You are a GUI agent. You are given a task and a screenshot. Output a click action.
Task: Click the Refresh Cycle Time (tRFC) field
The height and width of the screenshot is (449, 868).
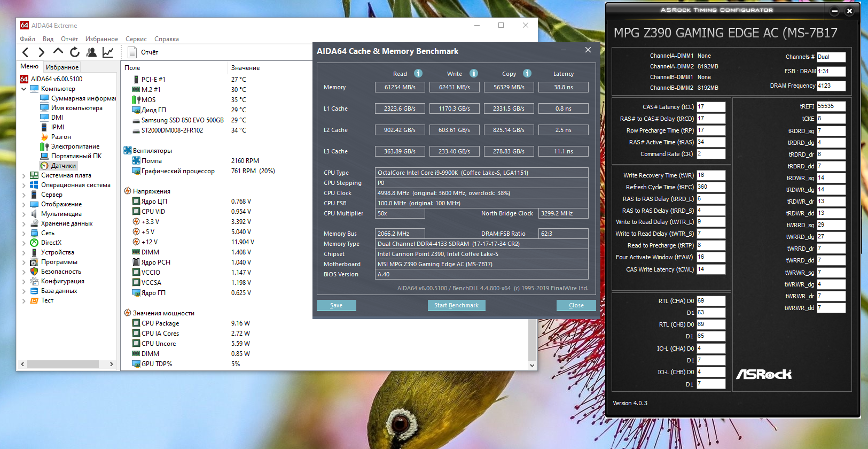click(711, 187)
